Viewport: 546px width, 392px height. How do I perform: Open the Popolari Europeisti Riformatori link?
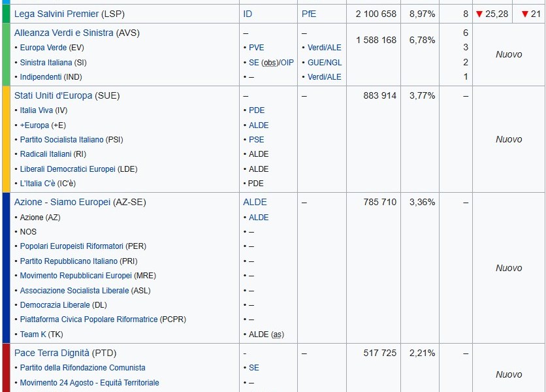tap(71, 246)
